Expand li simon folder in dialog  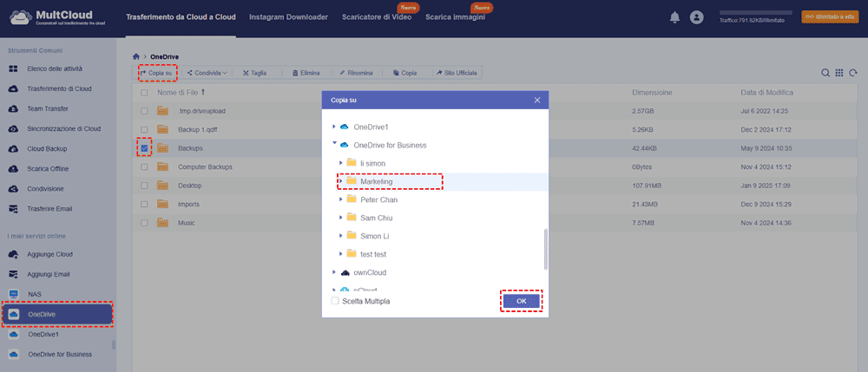pos(340,163)
